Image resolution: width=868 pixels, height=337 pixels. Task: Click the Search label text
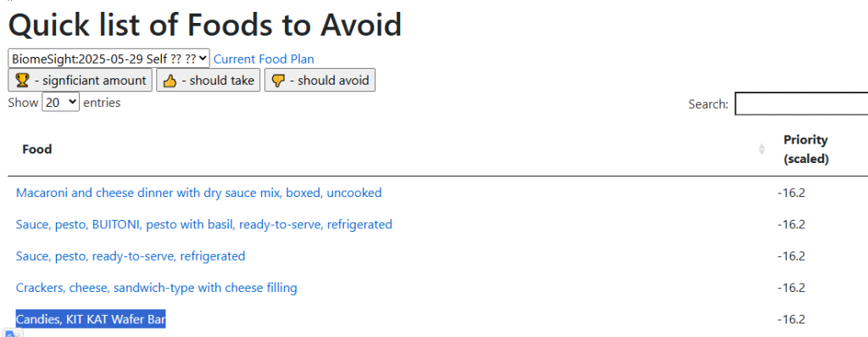tap(708, 104)
